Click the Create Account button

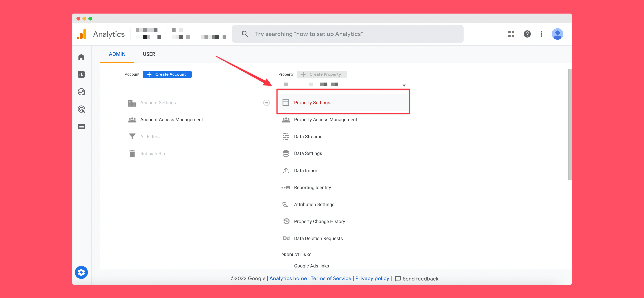point(167,74)
